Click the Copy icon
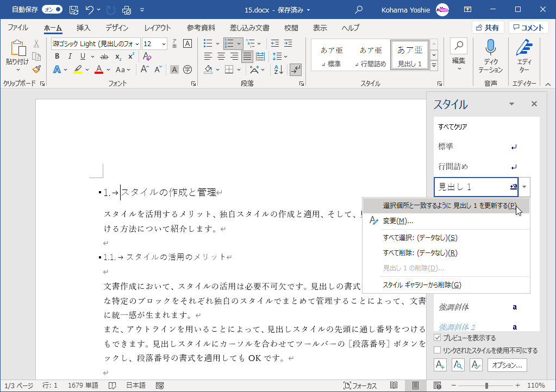The image size is (556, 392). click(36, 56)
